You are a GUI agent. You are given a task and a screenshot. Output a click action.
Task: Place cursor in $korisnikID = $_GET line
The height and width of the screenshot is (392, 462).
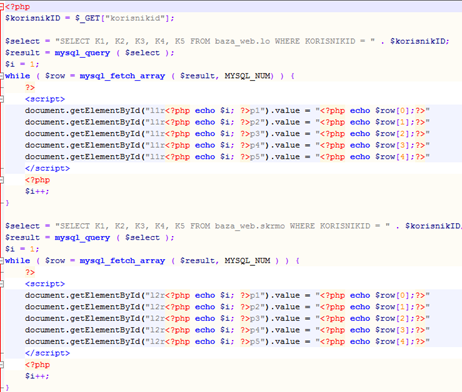[x=89, y=18]
